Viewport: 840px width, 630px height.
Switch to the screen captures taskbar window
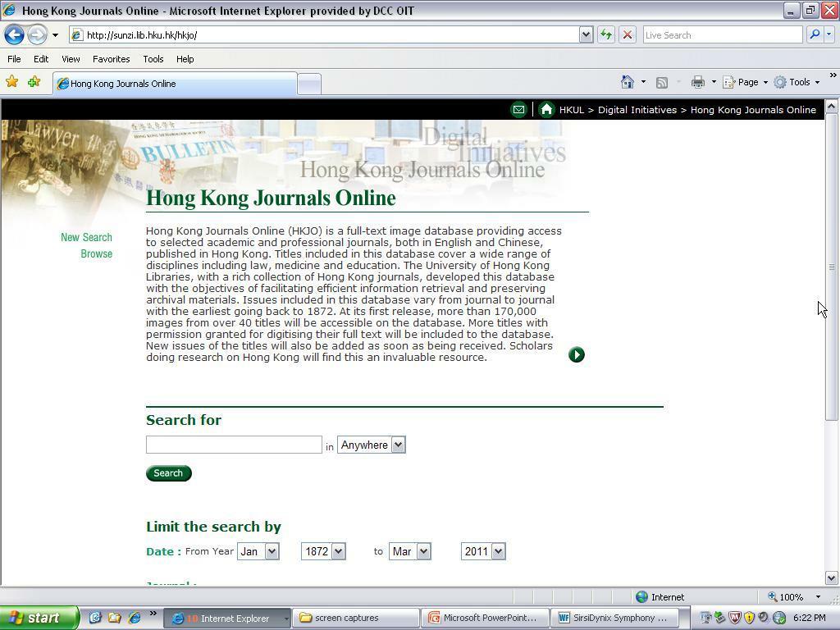pos(356,618)
